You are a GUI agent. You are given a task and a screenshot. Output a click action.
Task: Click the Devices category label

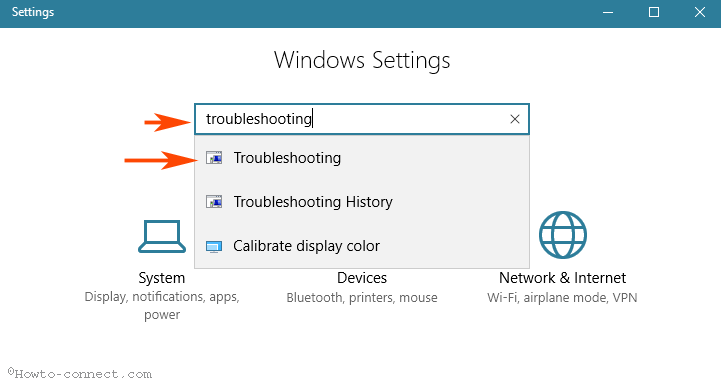(362, 278)
